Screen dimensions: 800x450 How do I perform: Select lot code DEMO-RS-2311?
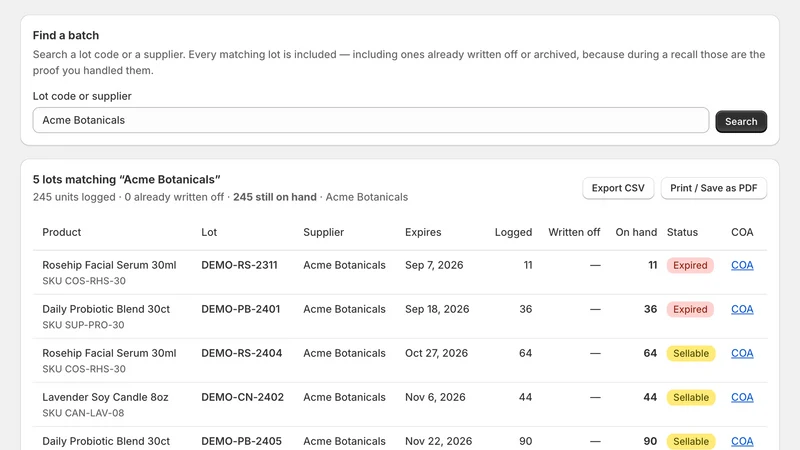[239, 265]
